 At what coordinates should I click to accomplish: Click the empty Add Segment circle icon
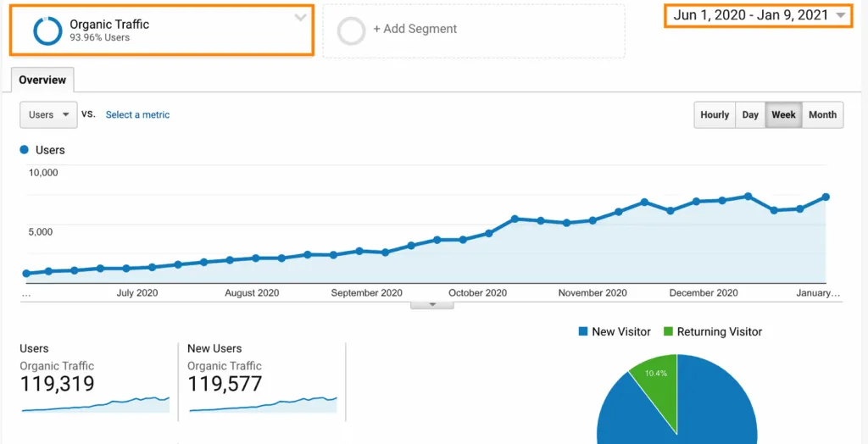(351, 31)
